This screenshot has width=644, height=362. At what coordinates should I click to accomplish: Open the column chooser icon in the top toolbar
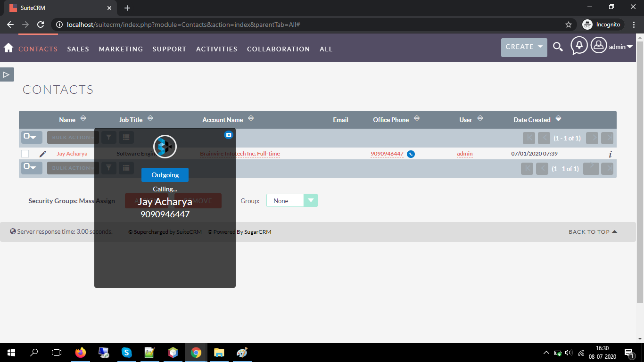coord(126,137)
